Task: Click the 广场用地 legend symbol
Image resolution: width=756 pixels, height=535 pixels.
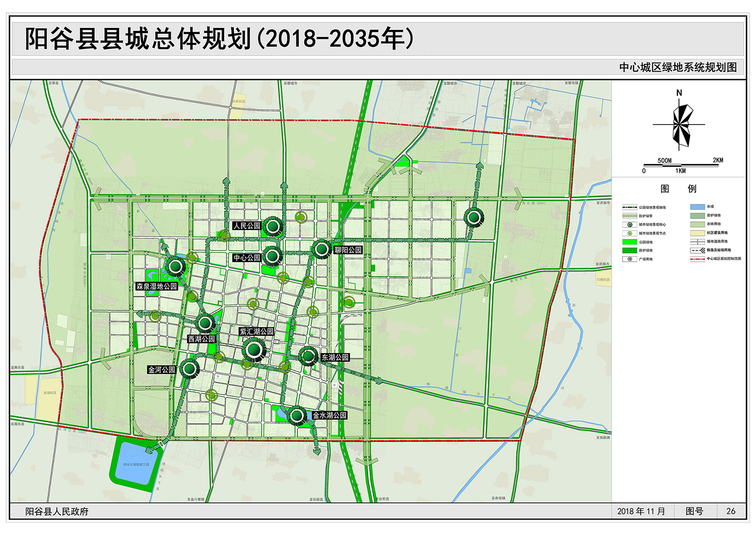Action: tap(629, 259)
